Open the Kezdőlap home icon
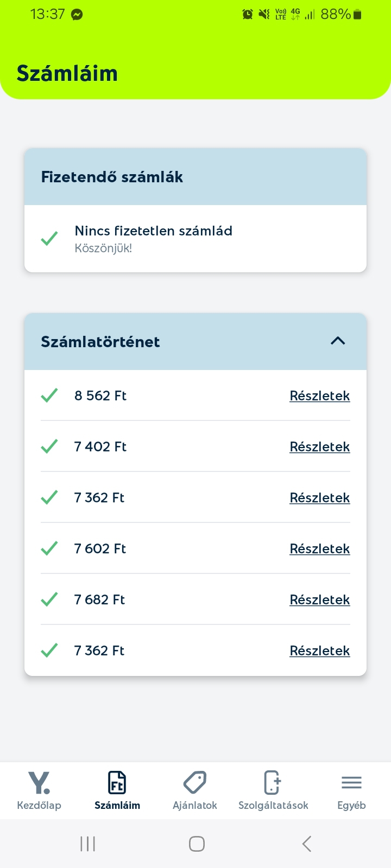Viewport: 391px width, 868px height. (x=39, y=783)
